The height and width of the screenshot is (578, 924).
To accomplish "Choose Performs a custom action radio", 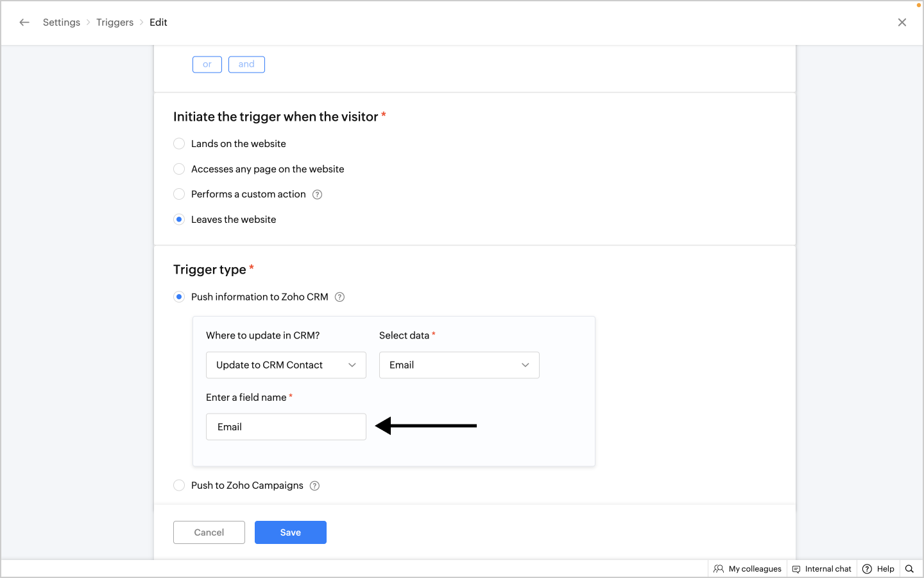I will 179,194.
